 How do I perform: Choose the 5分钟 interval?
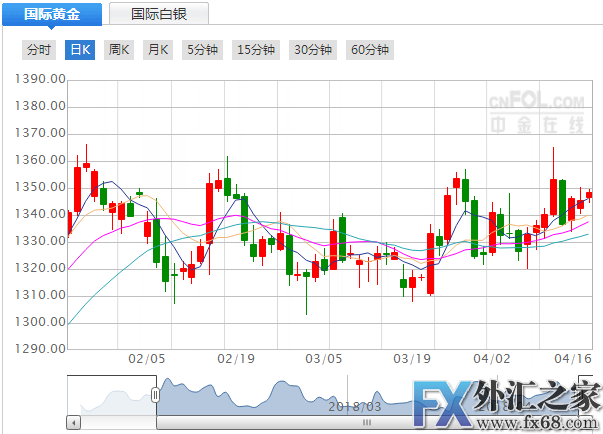(202, 50)
